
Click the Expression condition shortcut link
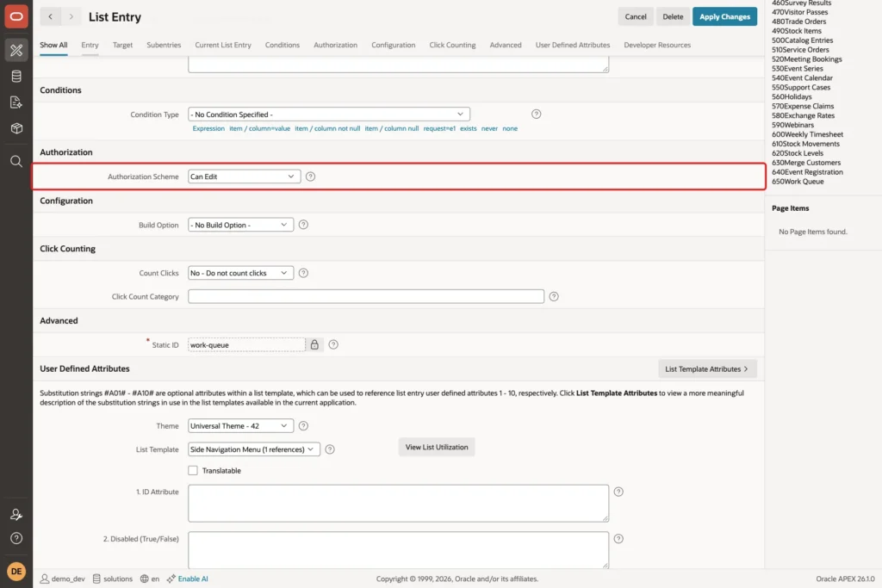pos(208,129)
